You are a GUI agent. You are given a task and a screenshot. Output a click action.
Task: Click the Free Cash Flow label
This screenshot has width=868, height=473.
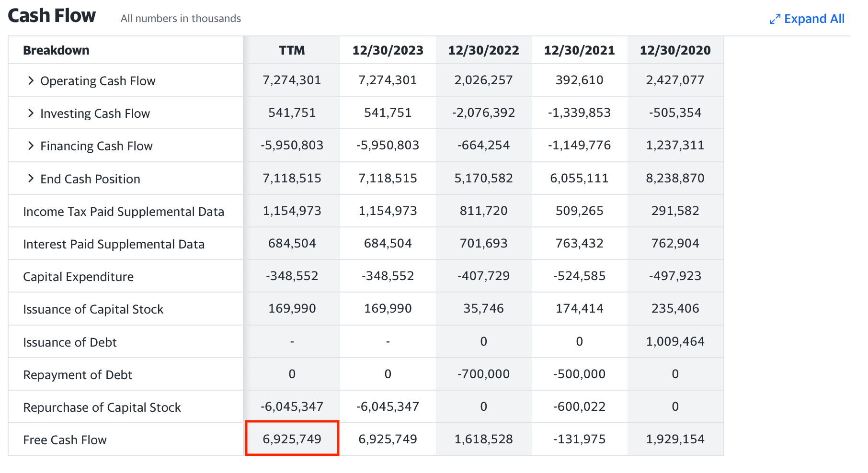[x=65, y=440]
